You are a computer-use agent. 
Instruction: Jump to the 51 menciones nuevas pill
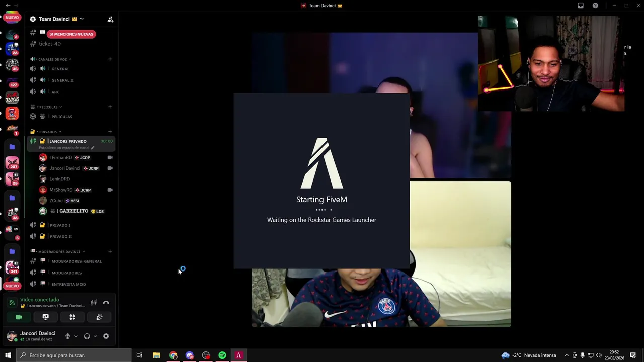71,34
